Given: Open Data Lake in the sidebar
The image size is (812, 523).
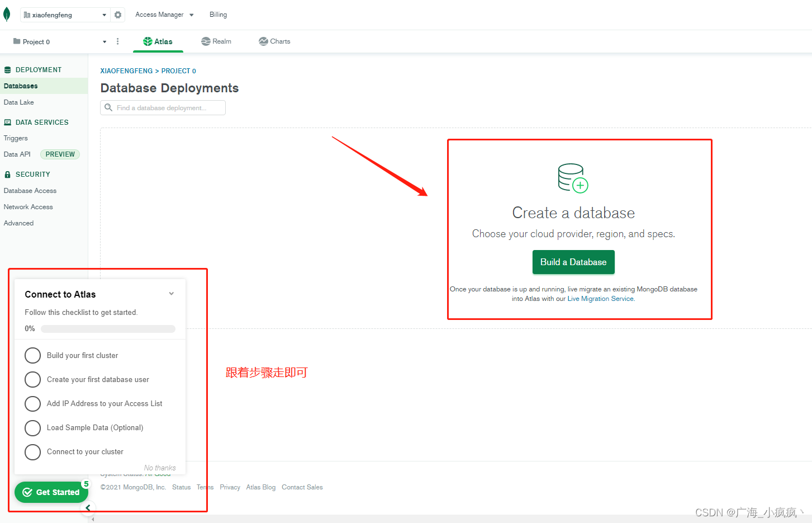Looking at the screenshot, I should [x=19, y=102].
